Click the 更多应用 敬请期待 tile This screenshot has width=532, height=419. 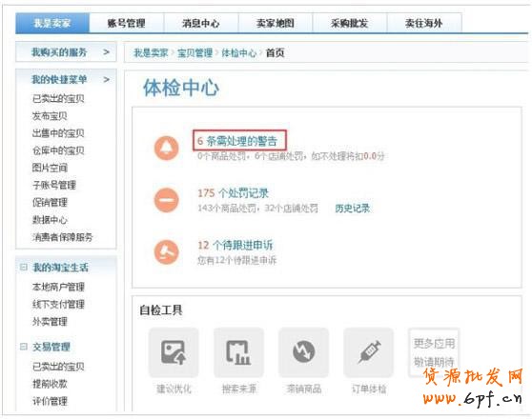(x=434, y=352)
